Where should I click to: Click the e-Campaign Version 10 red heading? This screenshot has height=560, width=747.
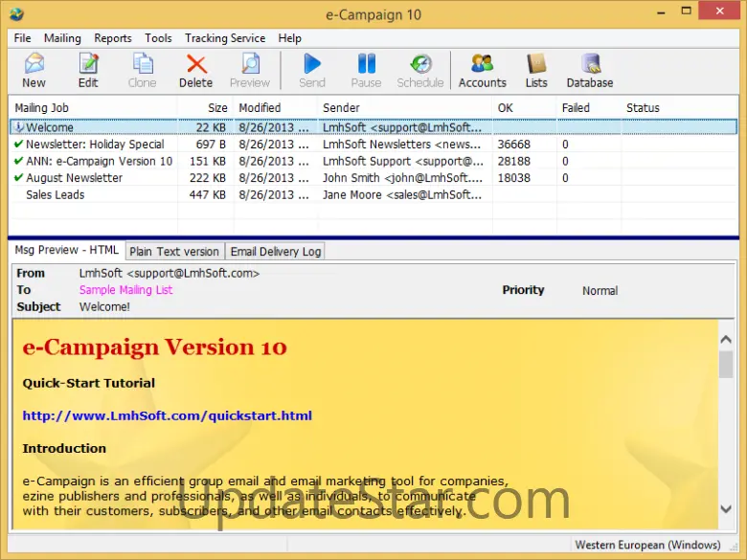(x=154, y=347)
